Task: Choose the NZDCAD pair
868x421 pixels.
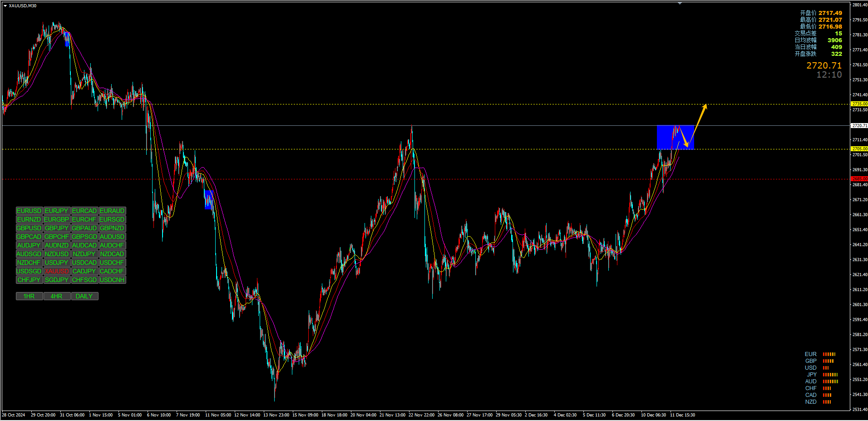Action: (x=112, y=254)
